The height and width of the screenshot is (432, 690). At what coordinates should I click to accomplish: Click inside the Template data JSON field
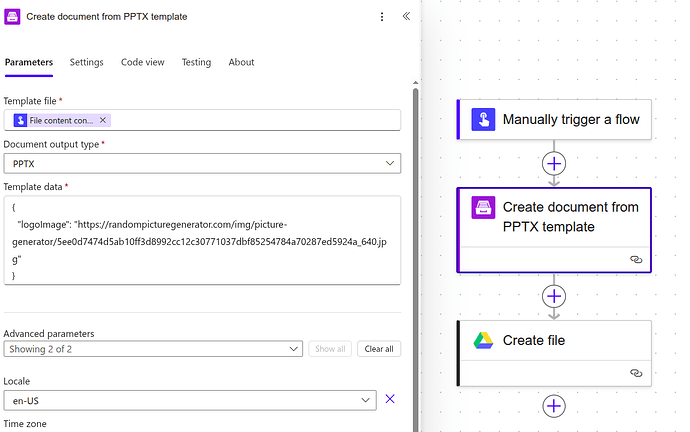pos(200,240)
